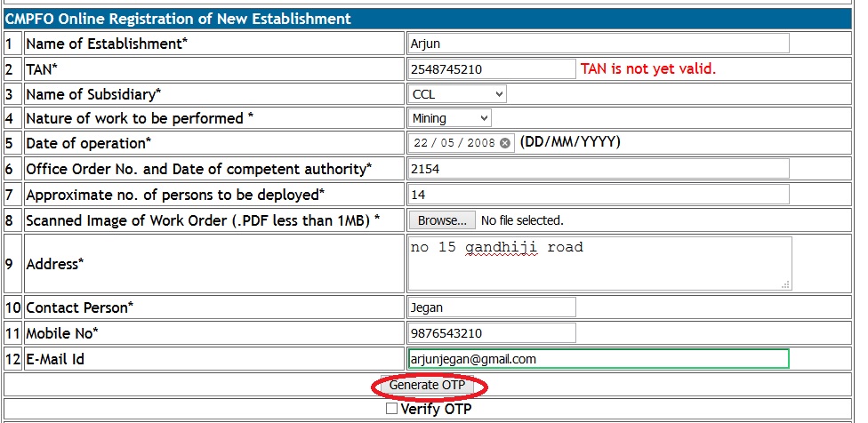Viewport: 868px width, 423px height.
Task: Click Browse to upload the work order
Action: click(x=441, y=219)
